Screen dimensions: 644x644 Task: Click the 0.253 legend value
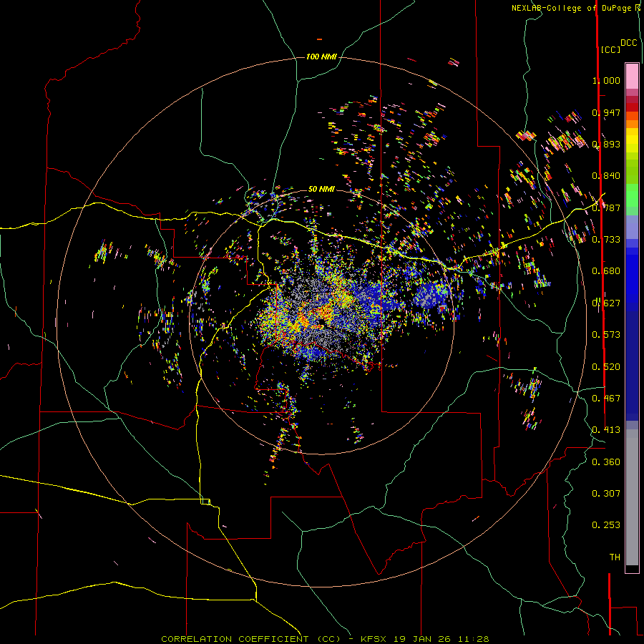point(606,525)
